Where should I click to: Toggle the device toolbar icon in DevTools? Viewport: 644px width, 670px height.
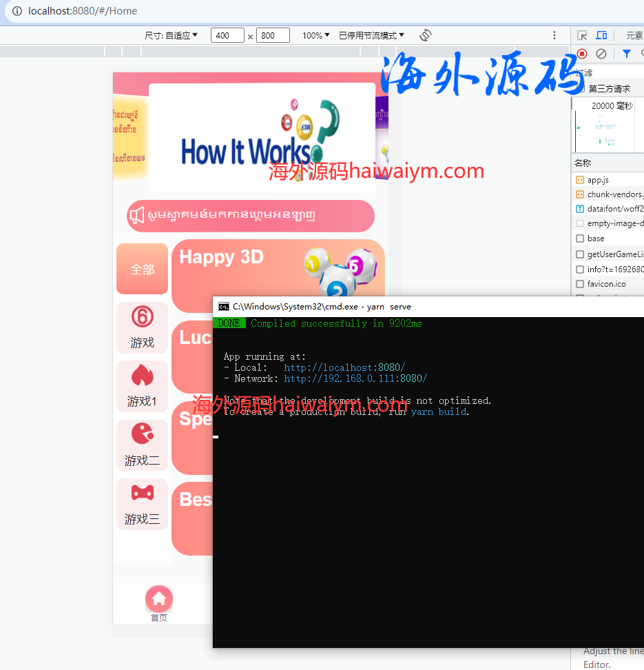pyautogui.click(x=601, y=35)
